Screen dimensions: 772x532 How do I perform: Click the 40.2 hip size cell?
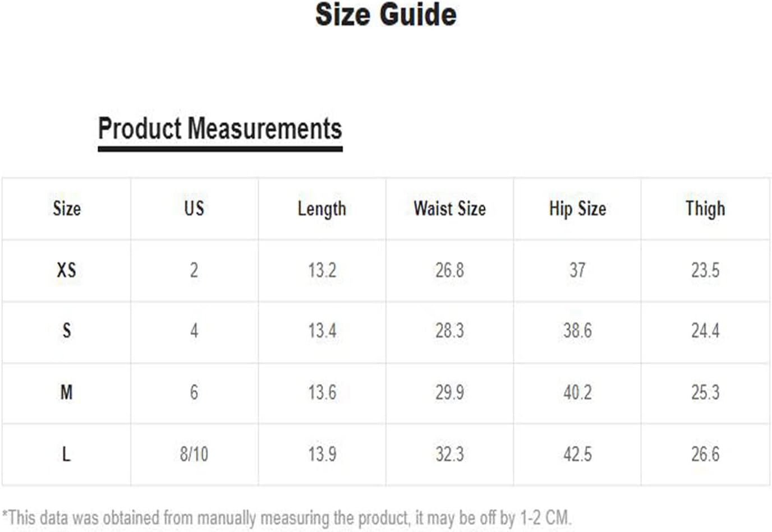[577, 392]
